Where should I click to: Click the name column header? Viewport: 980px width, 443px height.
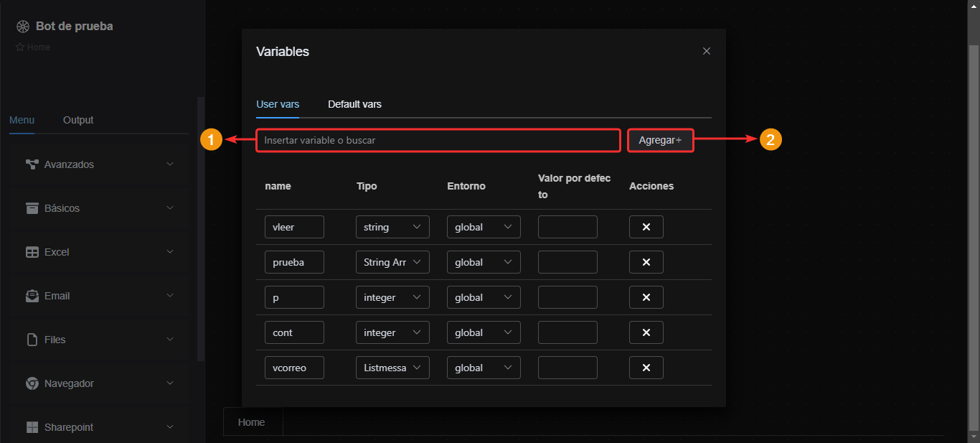click(278, 186)
